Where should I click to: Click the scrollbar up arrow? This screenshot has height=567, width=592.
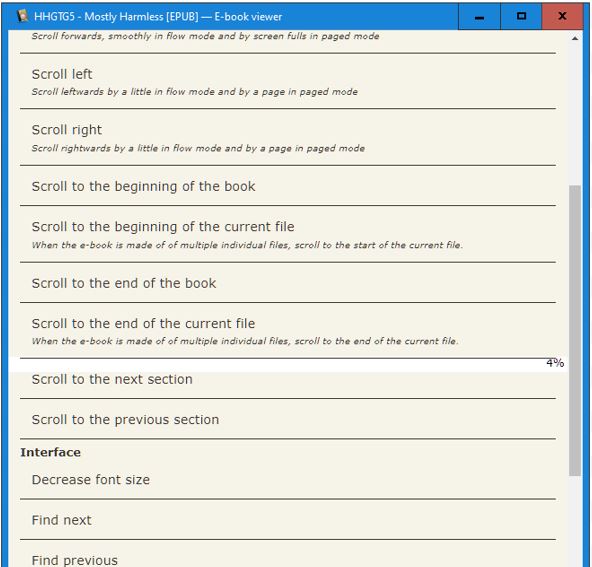point(575,38)
